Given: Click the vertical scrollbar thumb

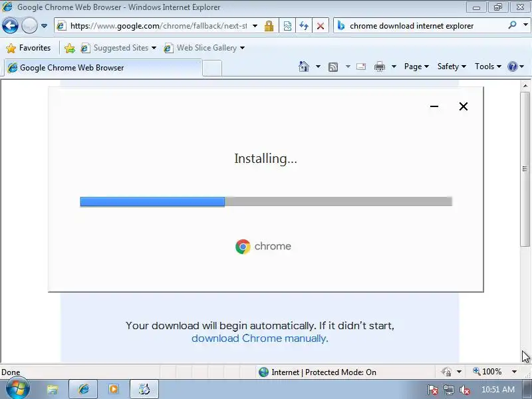Looking at the screenshot, I should pos(525,169).
